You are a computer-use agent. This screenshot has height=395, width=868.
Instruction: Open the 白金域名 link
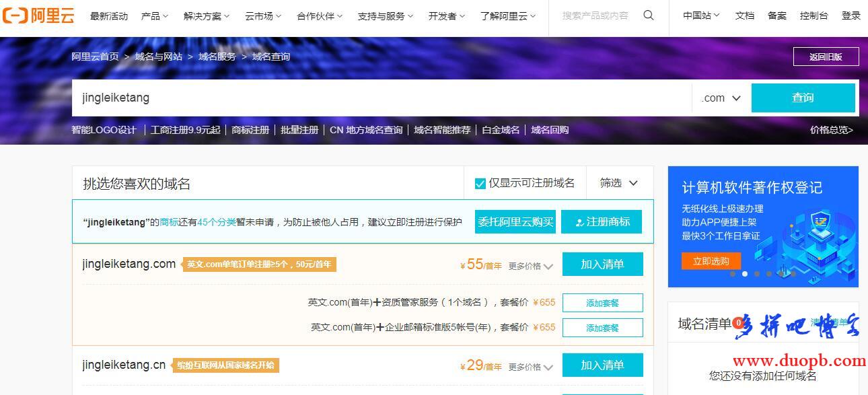[x=501, y=130]
